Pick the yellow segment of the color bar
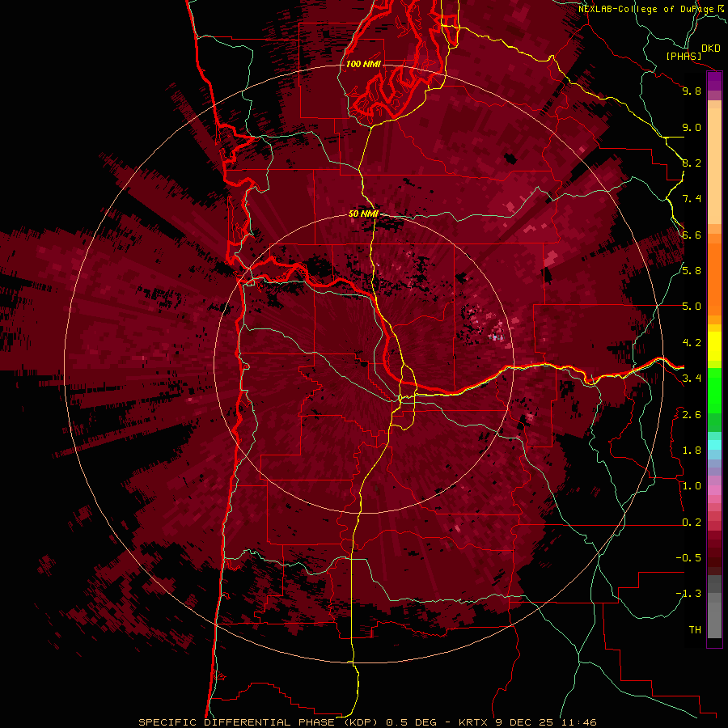Viewport: 728px width, 728px height. (714, 346)
